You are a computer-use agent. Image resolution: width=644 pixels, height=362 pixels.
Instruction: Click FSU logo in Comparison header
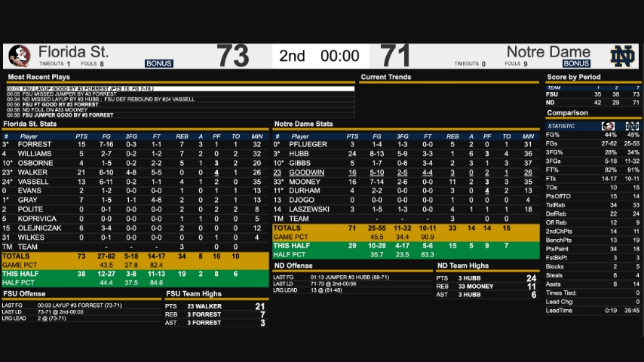tap(608, 126)
